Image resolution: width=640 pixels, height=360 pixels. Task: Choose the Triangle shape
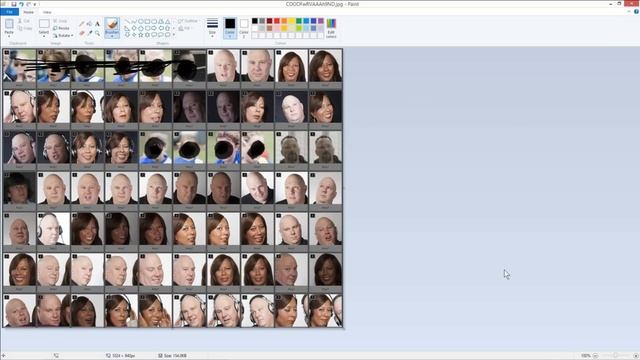167,21
